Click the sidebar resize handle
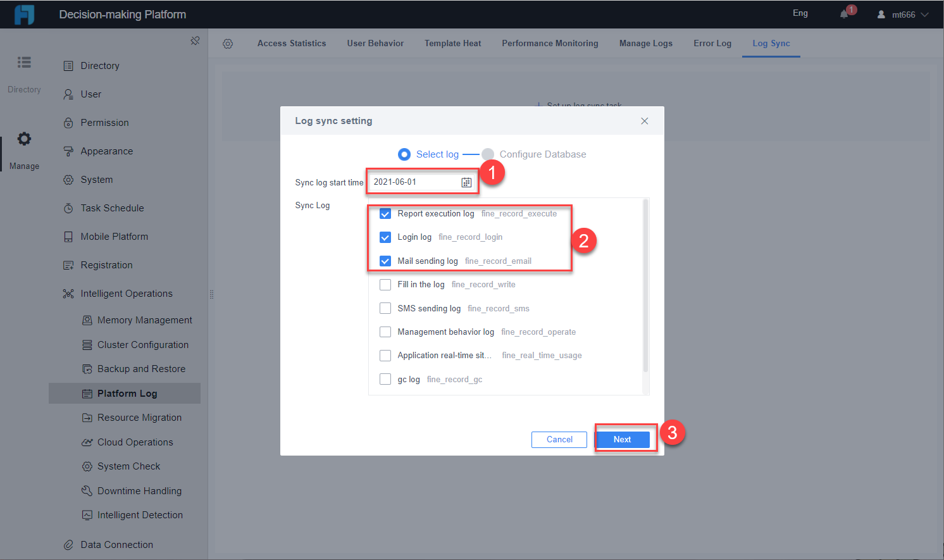944x560 pixels. point(211,294)
